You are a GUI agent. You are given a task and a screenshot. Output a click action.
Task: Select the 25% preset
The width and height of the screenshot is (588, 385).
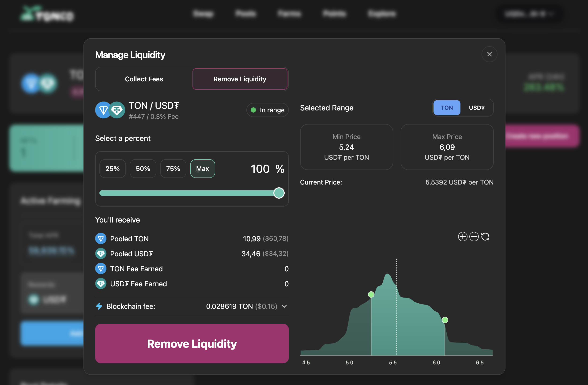tap(112, 169)
